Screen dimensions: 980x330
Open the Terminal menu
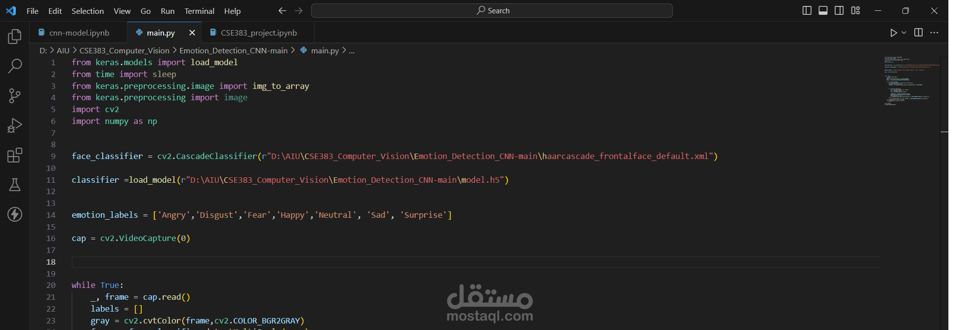click(x=199, y=11)
